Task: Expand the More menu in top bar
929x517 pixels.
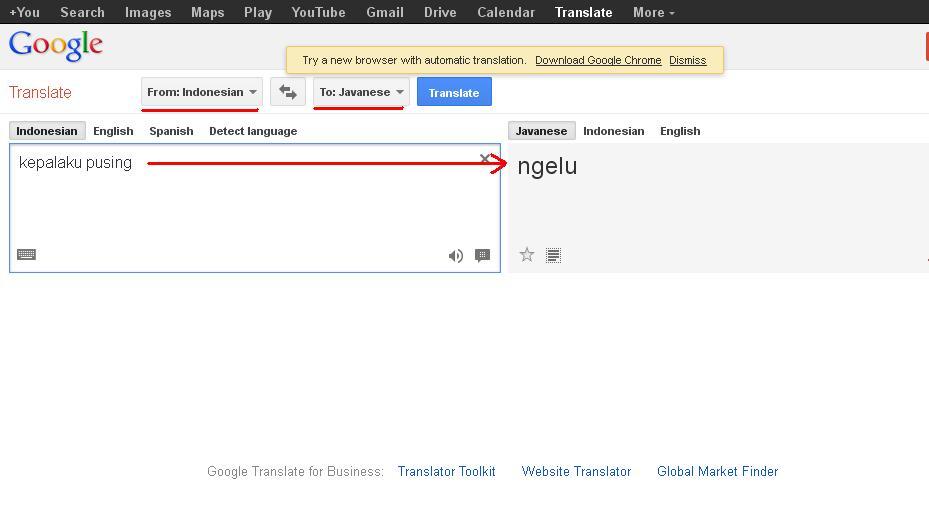Action: click(653, 12)
